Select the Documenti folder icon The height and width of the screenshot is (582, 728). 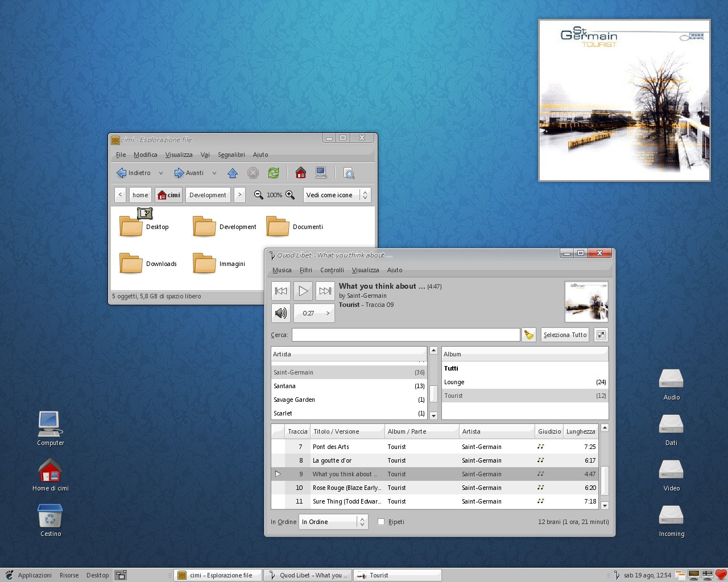(x=278, y=226)
